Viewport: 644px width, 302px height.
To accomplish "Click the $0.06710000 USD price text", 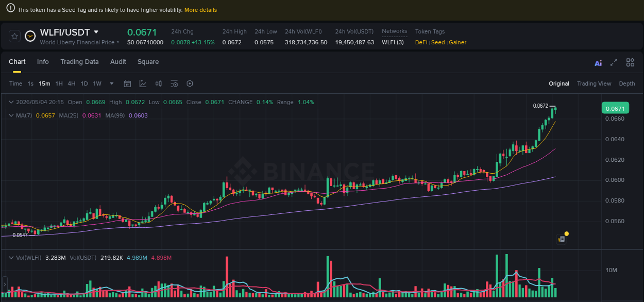I will click(x=145, y=42).
